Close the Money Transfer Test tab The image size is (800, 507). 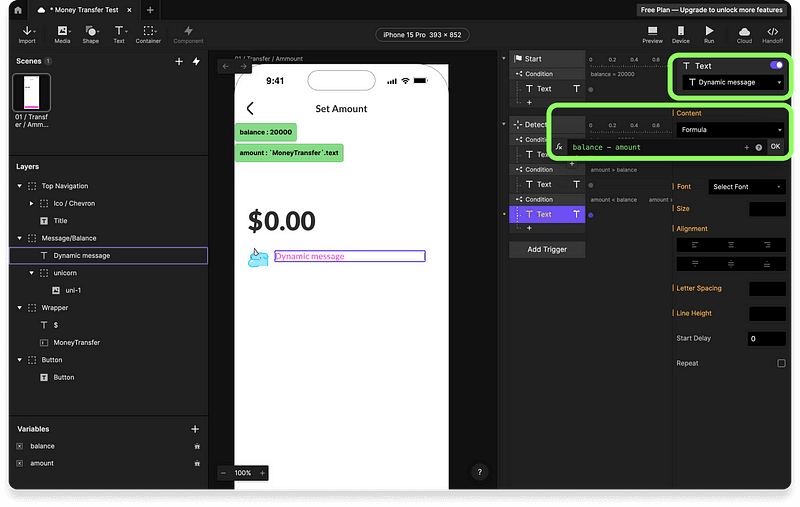[x=130, y=10]
